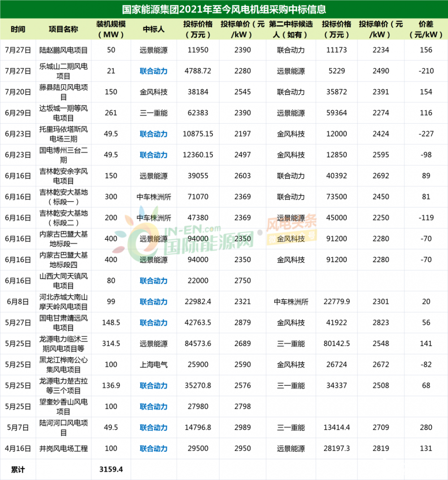Select the bid price 84573.6

point(198,344)
